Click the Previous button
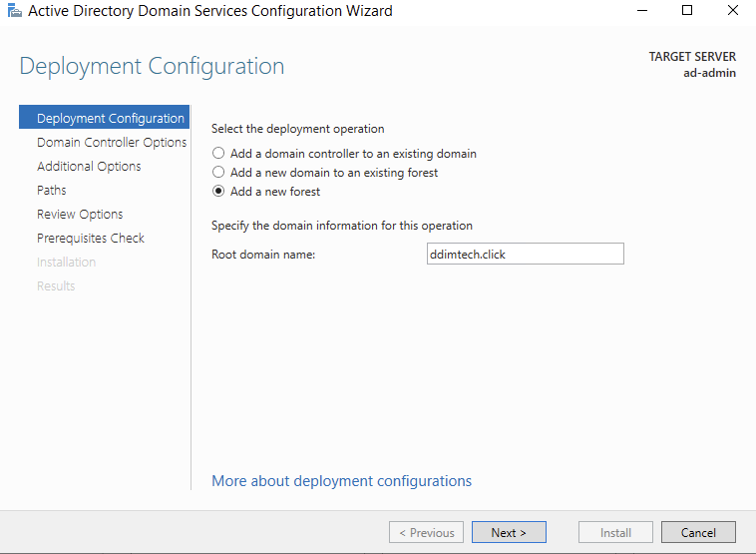 point(426,532)
